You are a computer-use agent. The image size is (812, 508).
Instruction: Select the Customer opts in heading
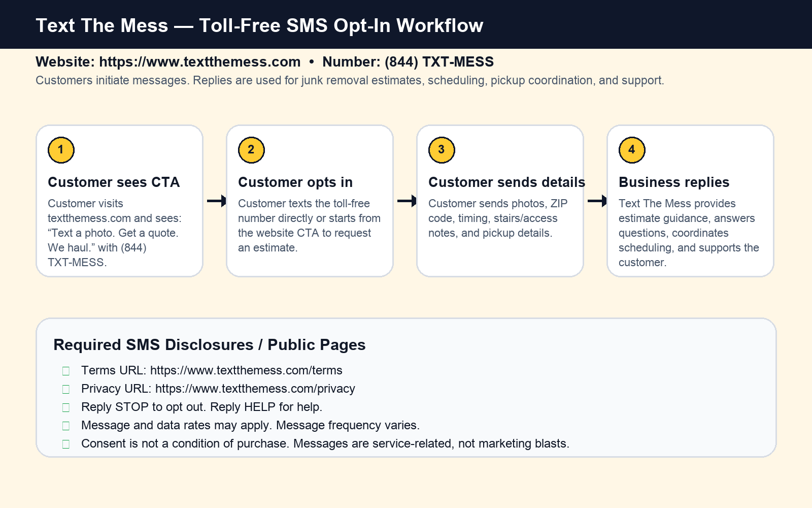[x=295, y=182]
